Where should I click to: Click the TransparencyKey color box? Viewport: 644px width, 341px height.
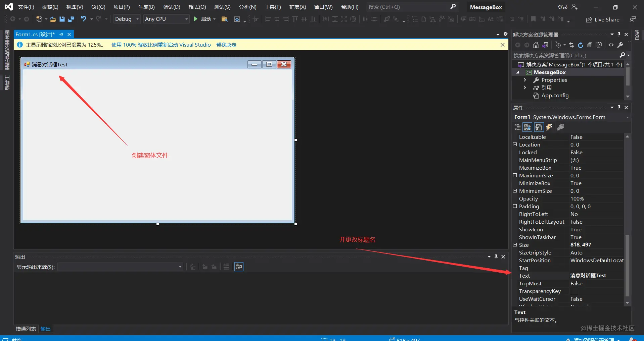[574, 291]
